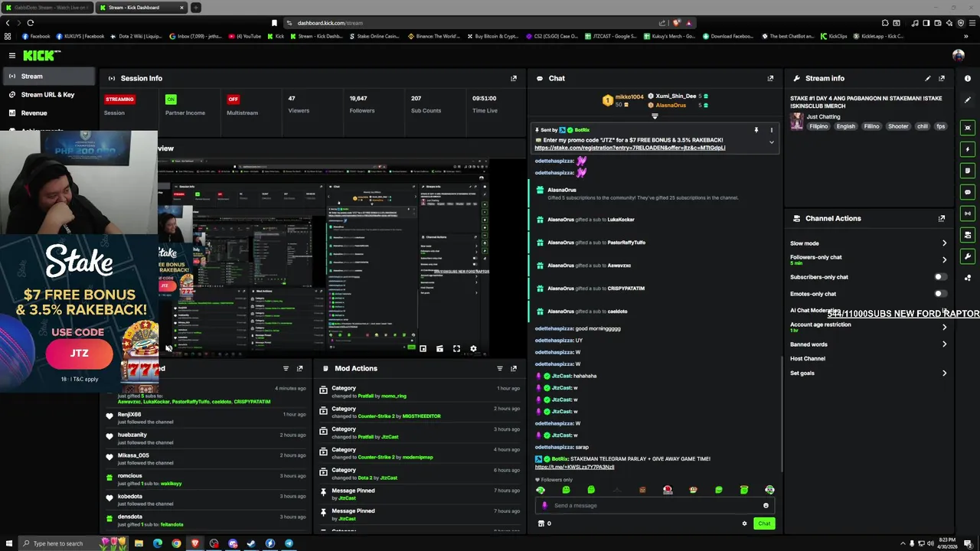Click the Shooter stream tag

898,126
